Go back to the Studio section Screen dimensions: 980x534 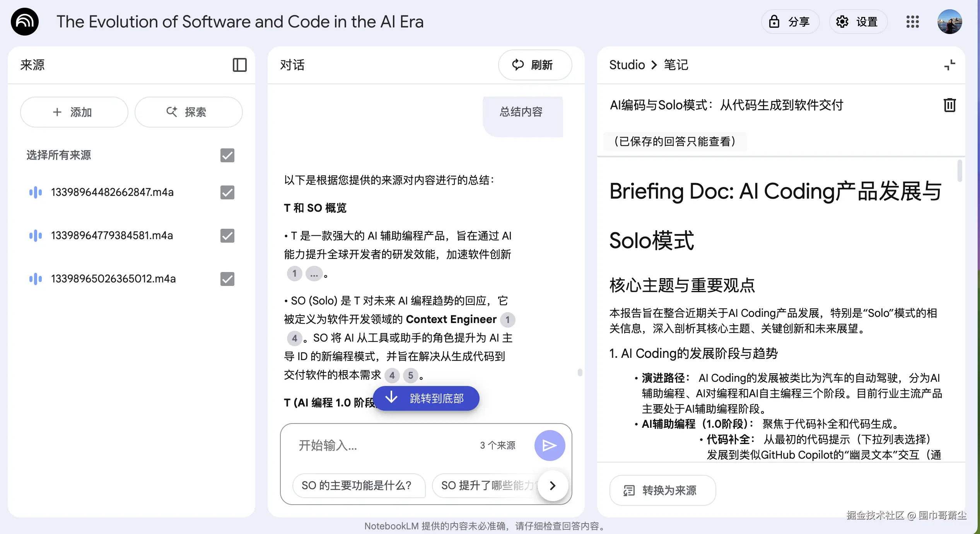627,65
